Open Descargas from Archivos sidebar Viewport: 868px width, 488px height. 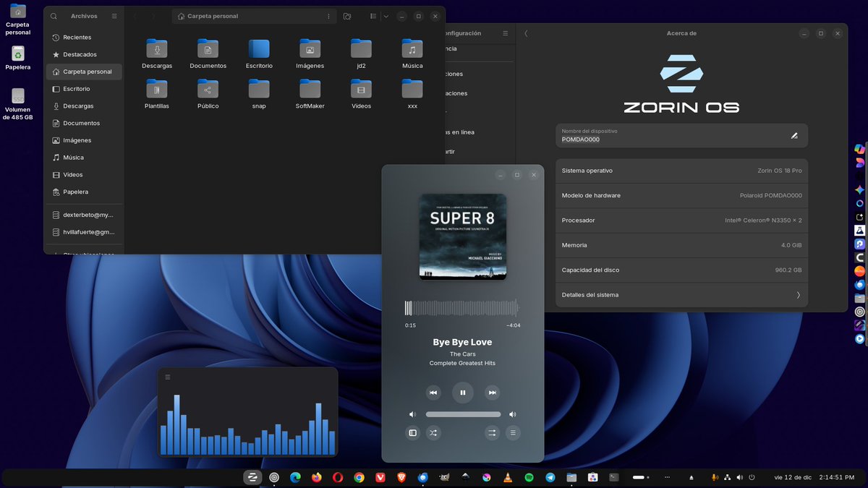84,106
